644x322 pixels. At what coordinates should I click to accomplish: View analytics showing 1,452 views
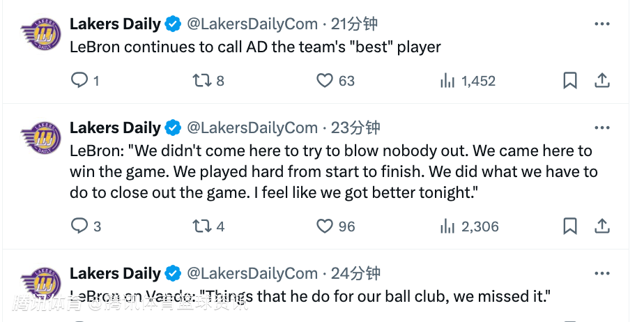click(447, 81)
